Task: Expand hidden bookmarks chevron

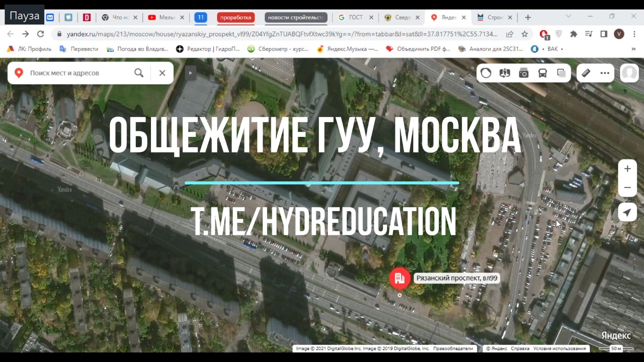Action: pos(634,49)
